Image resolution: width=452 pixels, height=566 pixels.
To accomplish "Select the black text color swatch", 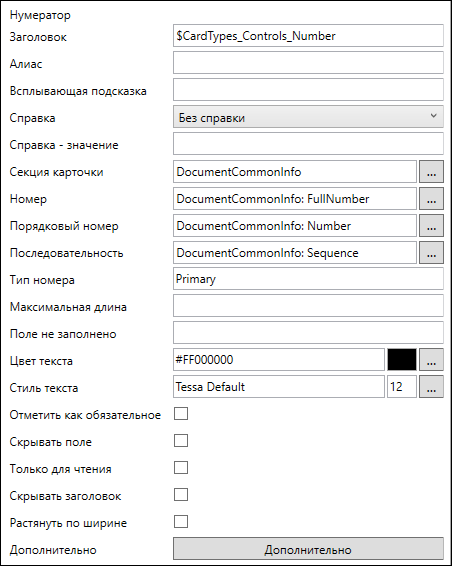I will (x=402, y=360).
